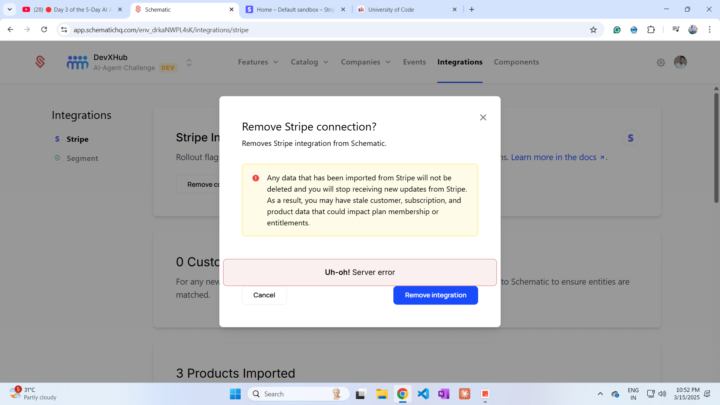Bookmark this page with the star icon
720x405 pixels.
tap(593, 30)
